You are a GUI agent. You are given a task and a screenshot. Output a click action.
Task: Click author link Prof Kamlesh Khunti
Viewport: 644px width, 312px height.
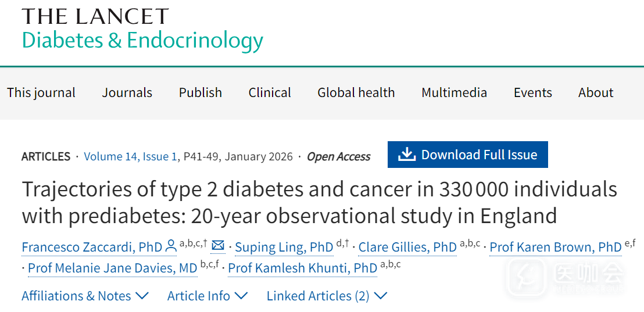tap(302, 268)
